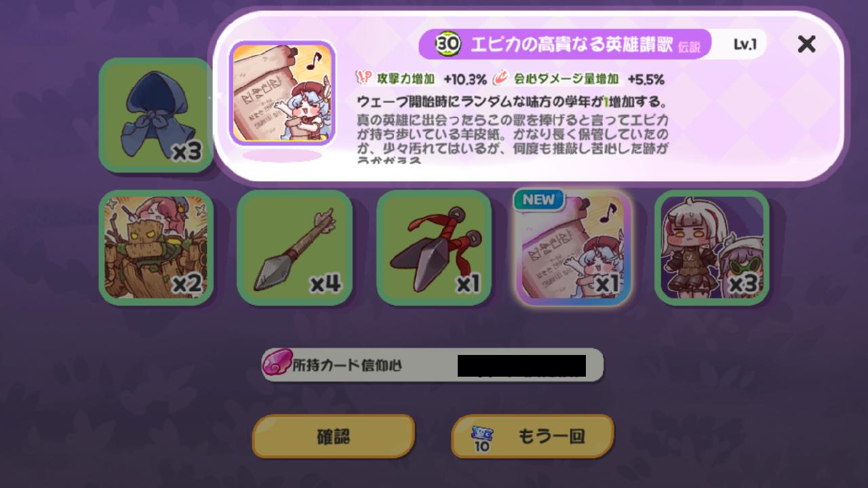Tap the large scroll thumbnail in detail panel

[x=282, y=94]
